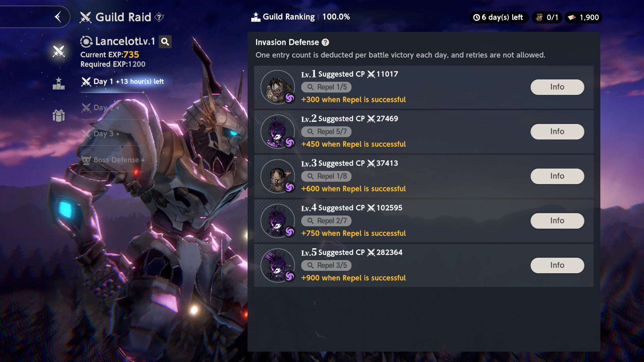Select the crossed swords raid sidebar icon
Image resolution: width=644 pixels, height=362 pixels.
pos(59,51)
